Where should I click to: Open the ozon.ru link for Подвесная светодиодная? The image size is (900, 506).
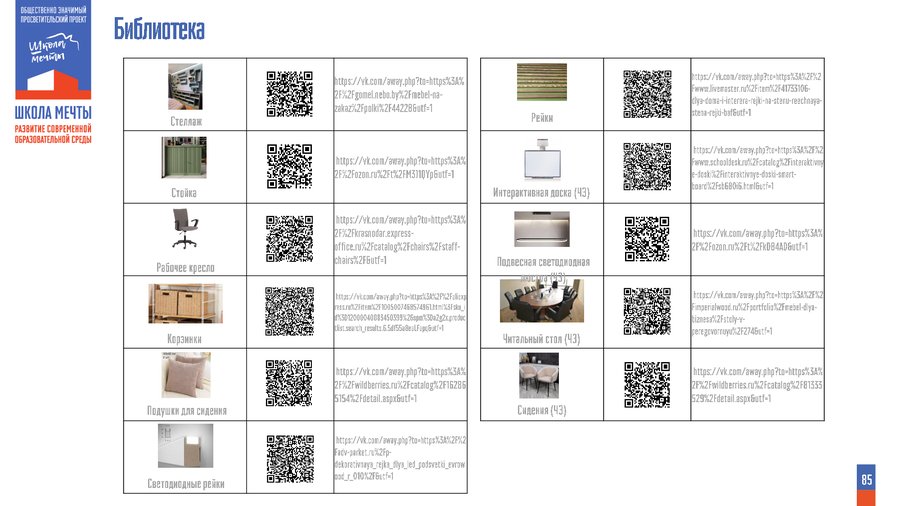click(758, 240)
